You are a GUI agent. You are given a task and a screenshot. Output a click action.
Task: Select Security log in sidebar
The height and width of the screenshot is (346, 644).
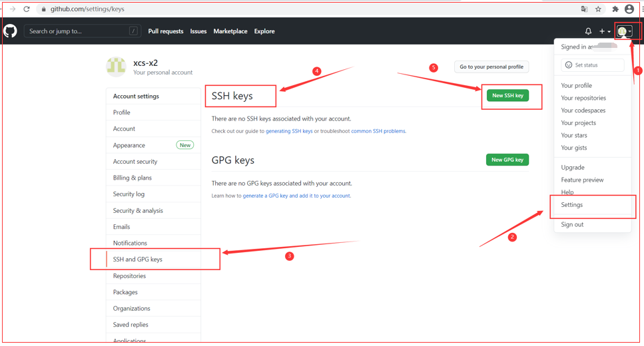[153, 194]
